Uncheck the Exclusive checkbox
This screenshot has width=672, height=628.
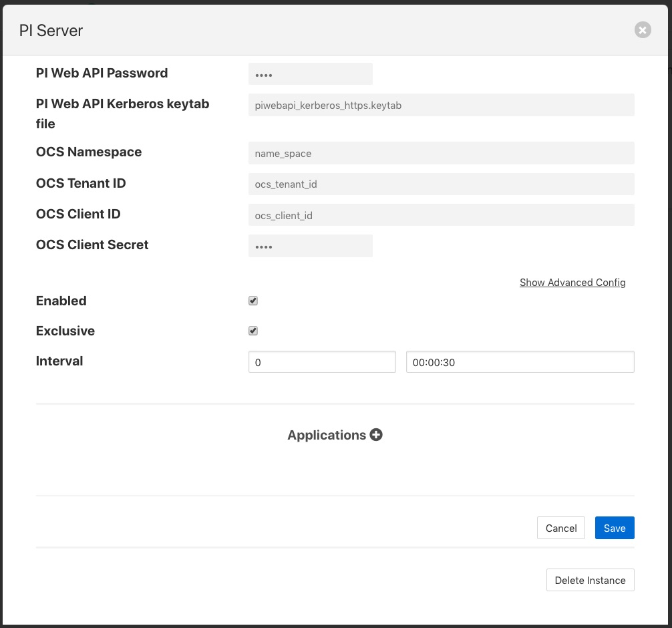tap(253, 331)
